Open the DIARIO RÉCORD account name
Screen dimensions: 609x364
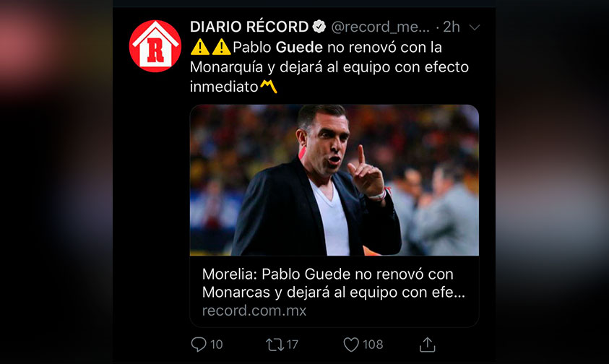(249, 27)
